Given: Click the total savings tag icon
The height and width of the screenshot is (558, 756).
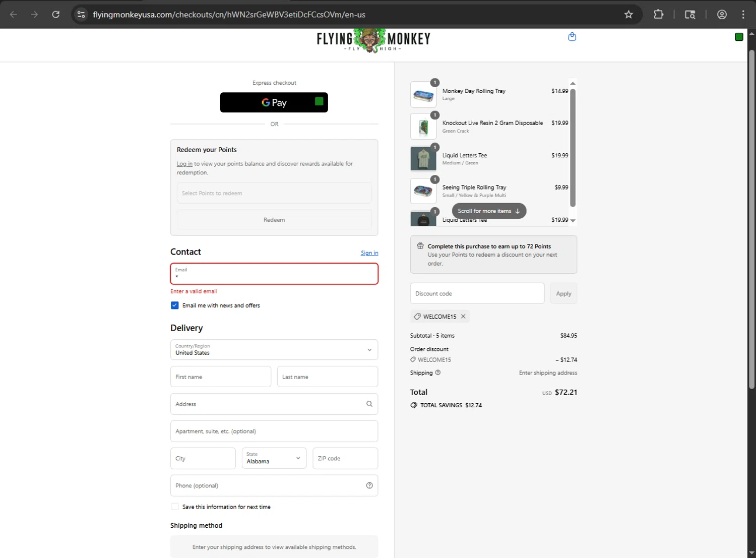Looking at the screenshot, I should [414, 405].
